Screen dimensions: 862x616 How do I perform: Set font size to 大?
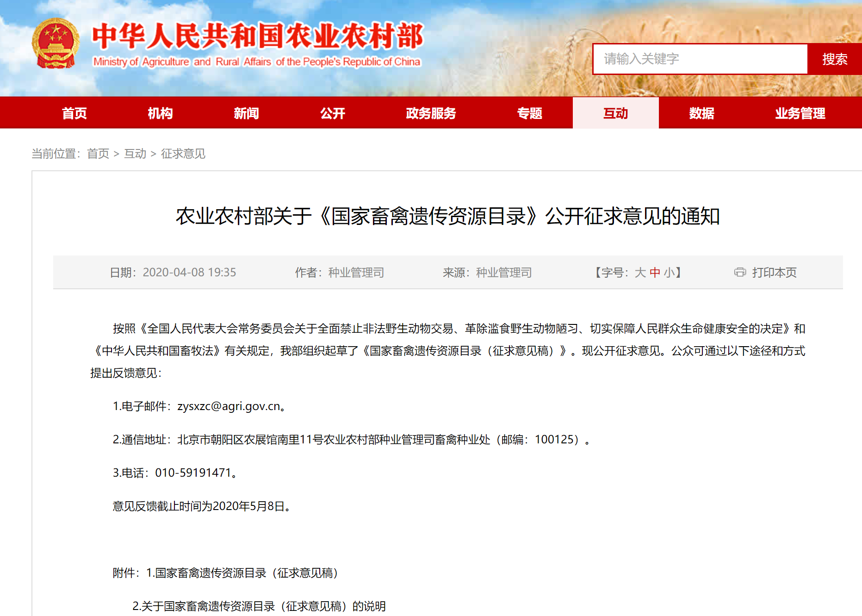coord(640,272)
